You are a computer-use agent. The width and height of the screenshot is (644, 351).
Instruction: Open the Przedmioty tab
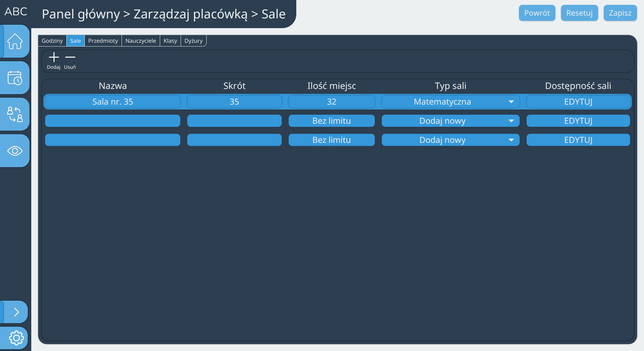coord(103,41)
